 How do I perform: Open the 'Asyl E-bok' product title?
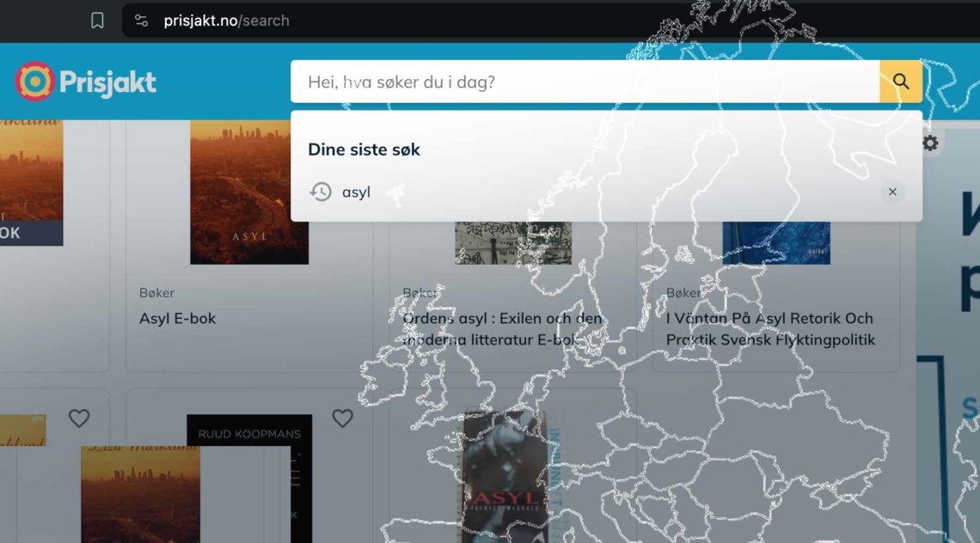pyautogui.click(x=177, y=318)
